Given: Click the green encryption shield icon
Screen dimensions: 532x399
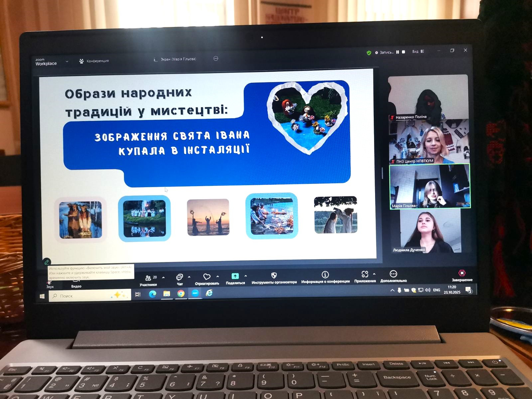Looking at the screenshot, I should (x=369, y=53).
